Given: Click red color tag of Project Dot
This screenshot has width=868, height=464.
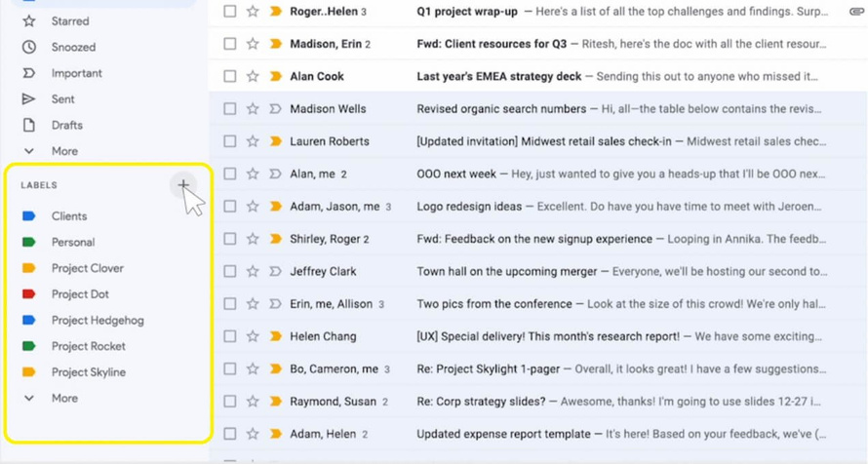Looking at the screenshot, I should (x=29, y=294).
